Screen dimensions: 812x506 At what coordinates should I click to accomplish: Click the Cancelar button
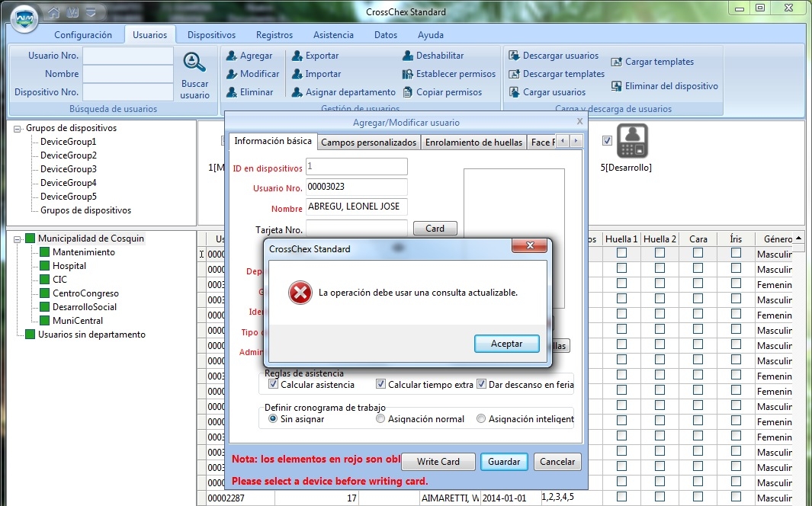pos(557,462)
